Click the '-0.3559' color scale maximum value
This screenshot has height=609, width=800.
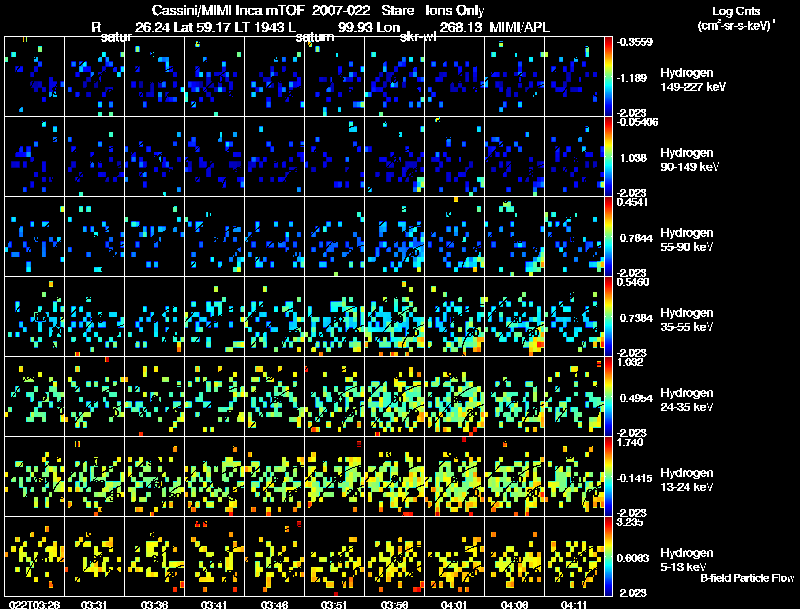[x=634, y=42]
